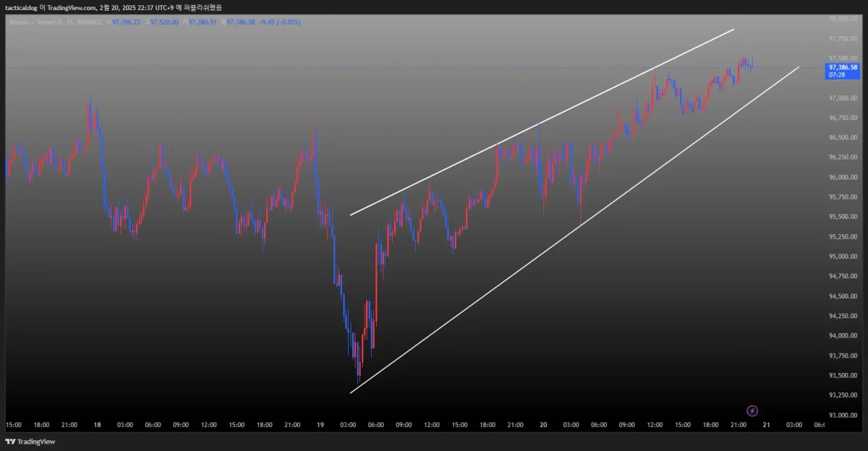Click the 97,500.00 price axis label
868x451 pixels.
[x=843, y=58]
